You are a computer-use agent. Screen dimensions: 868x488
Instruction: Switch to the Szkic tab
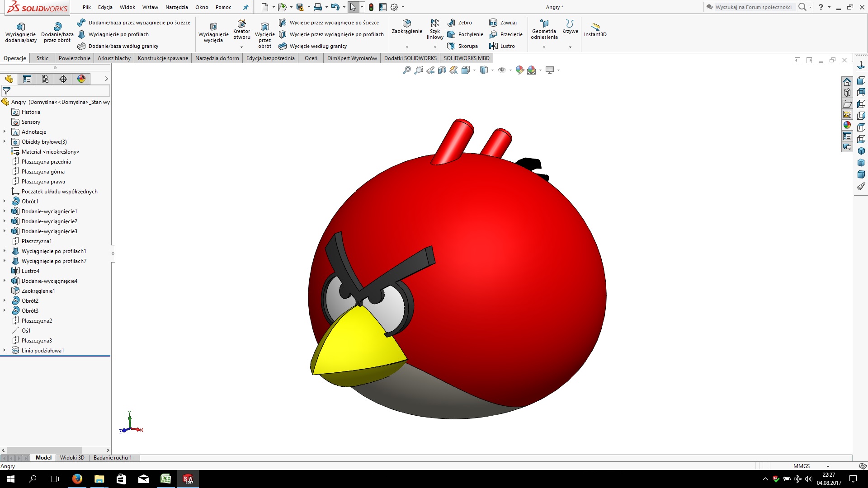pyautogui.click(x=42, y=58)
